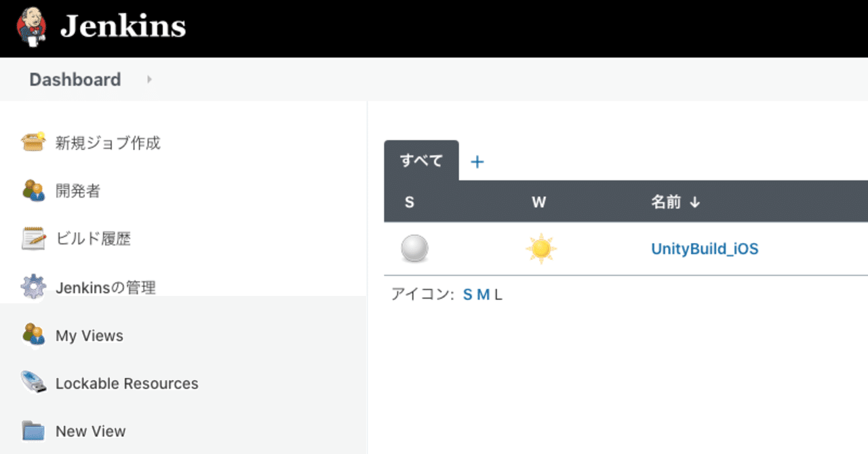Open the UnityBuild_iOS job link

point(705,249)
